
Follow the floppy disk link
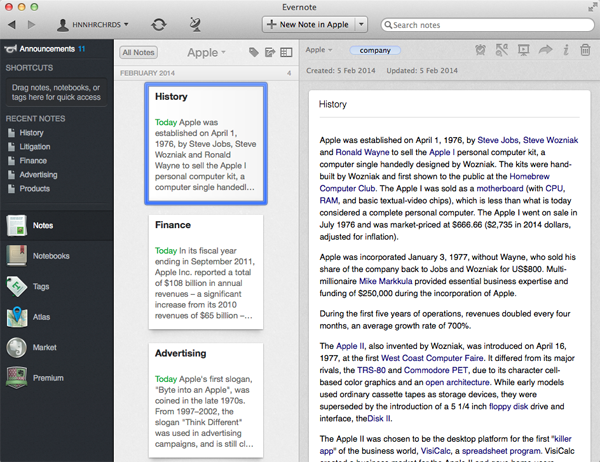point(508,406)
